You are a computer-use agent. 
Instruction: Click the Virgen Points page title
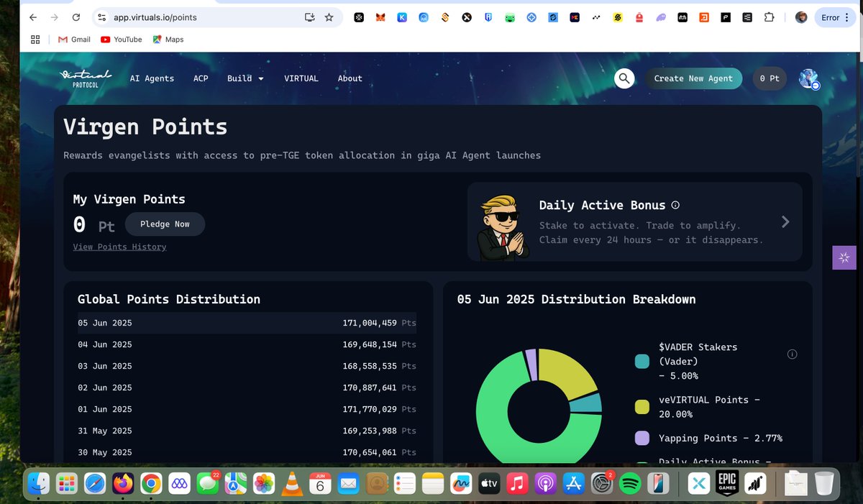145,127
